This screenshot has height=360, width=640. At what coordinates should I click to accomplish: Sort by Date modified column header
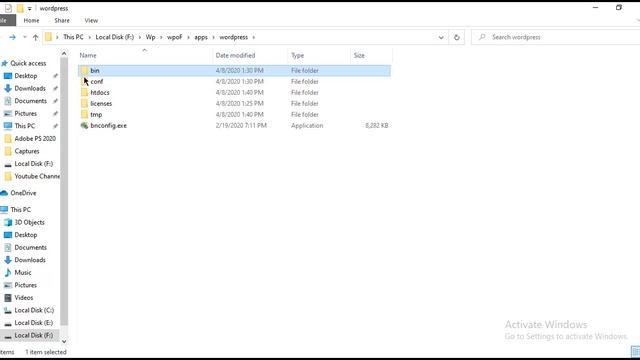click(x=250, y=56)
